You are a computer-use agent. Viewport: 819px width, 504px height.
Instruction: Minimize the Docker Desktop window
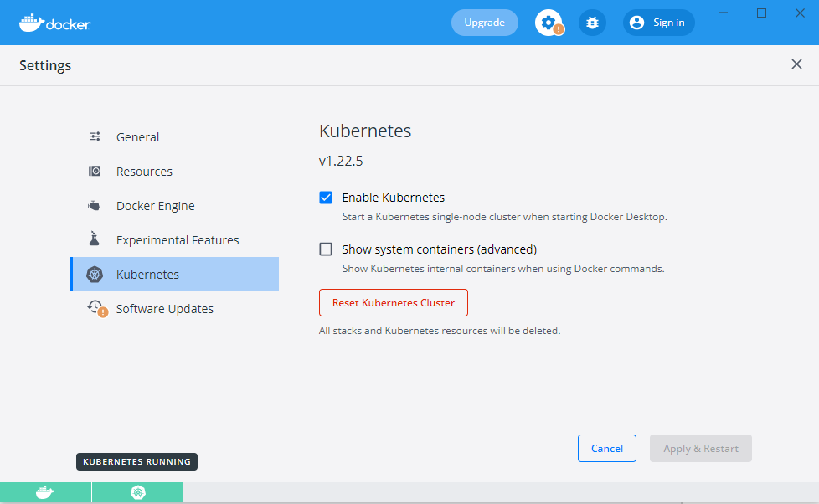click(x=724, y=13)
